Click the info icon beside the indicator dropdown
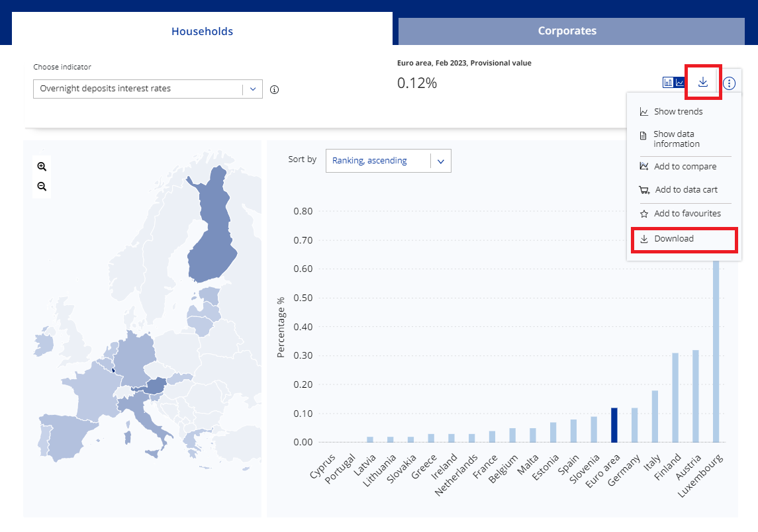Viewport: 758px width, 532px height. click(x=275, y=90)
